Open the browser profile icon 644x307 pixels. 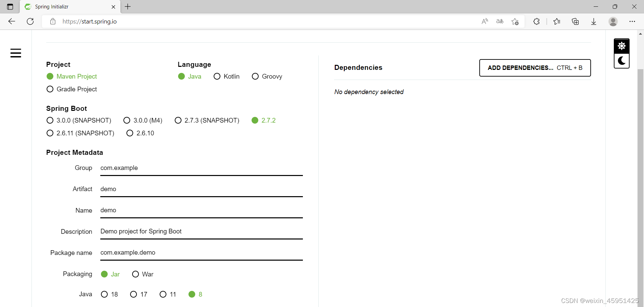[x=613, y=21]
